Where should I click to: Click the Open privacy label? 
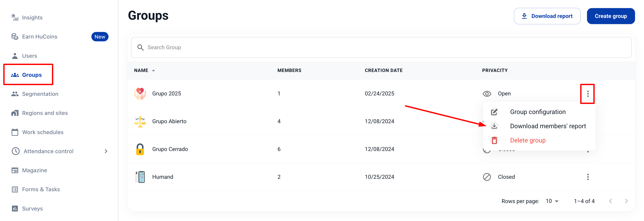pos(504,94)
